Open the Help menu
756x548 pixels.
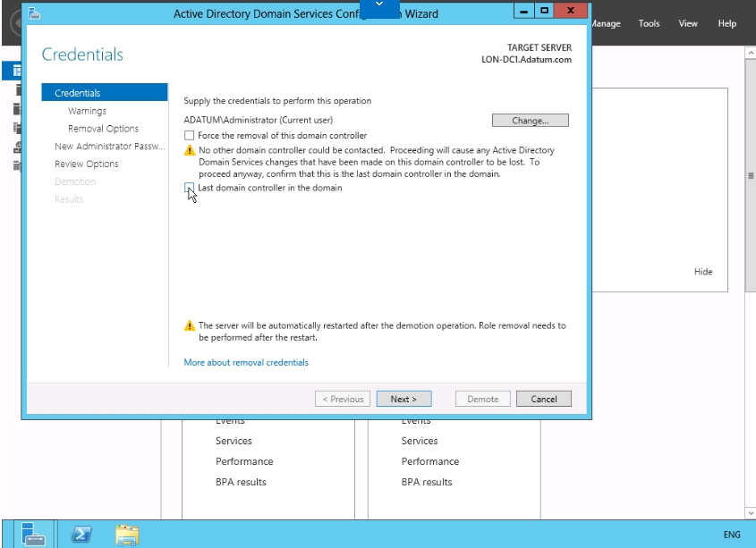pyautogui.click(x=726, y=23)
